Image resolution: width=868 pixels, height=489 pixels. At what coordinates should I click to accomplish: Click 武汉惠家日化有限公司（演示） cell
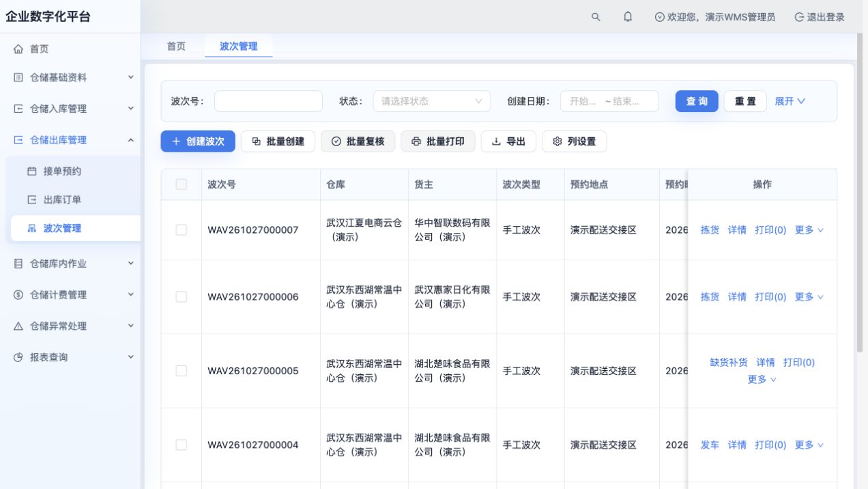point(452,297)
